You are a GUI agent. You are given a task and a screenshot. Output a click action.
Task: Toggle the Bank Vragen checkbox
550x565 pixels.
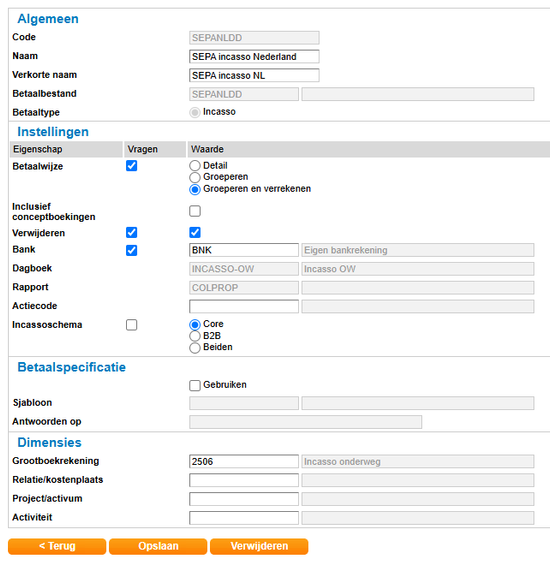(x=132, y=250)
